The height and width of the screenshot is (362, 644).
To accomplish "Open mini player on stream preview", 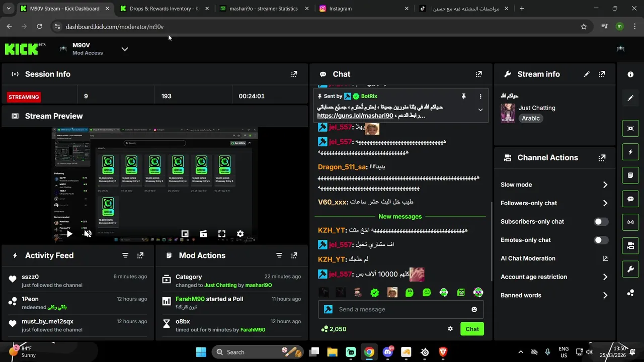I will [185, 234].
